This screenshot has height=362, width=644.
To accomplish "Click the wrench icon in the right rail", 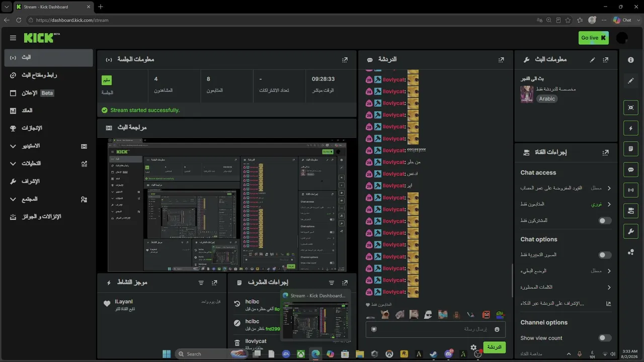I will point(631,231).
